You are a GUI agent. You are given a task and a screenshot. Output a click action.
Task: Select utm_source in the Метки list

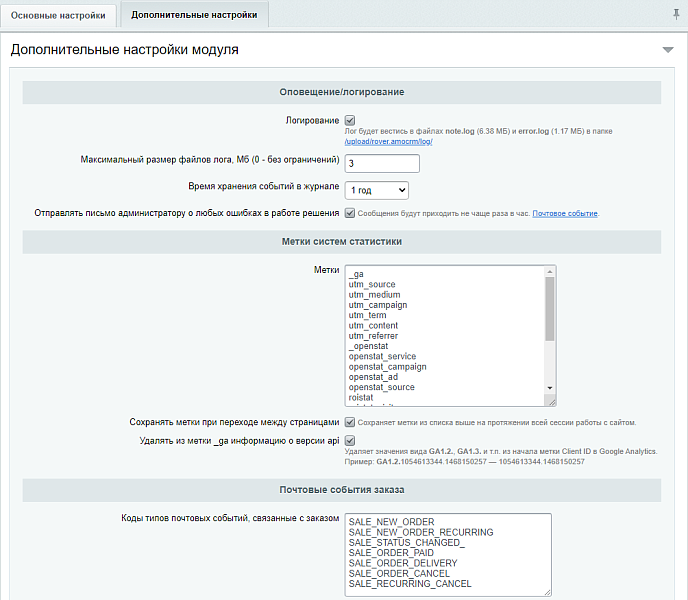tap(372, 285)
